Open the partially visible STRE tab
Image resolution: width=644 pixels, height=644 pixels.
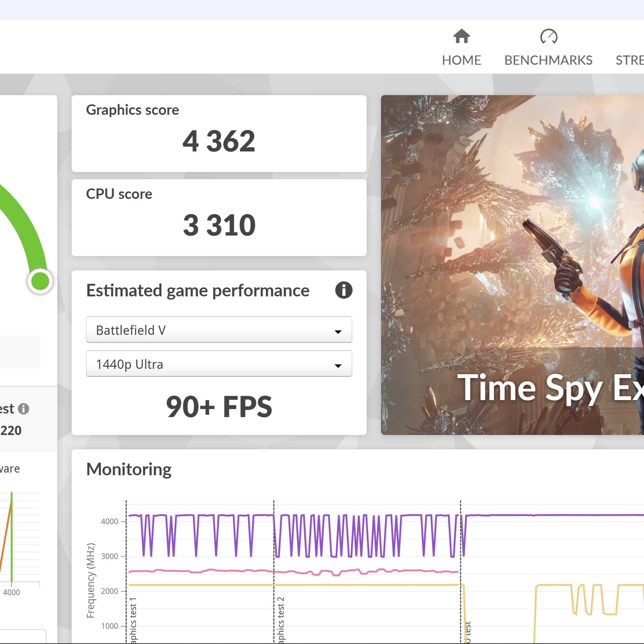pyautogui.click(x=629, y=60)
